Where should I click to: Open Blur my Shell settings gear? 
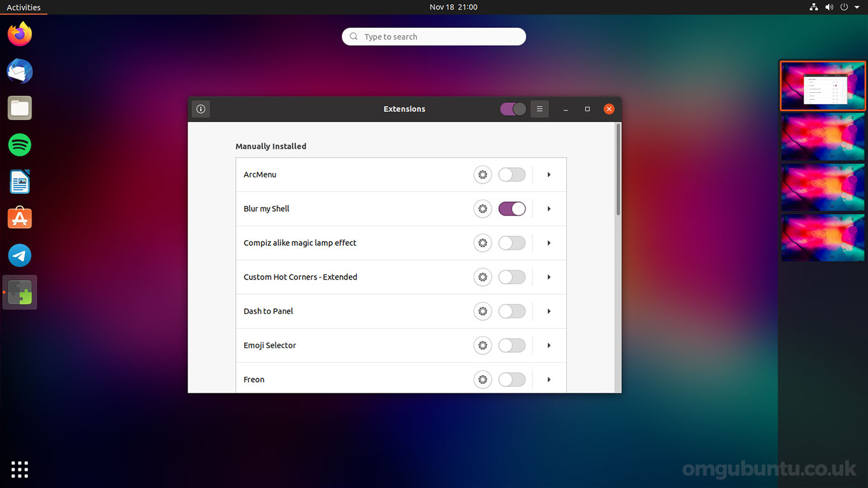(483, 209)
